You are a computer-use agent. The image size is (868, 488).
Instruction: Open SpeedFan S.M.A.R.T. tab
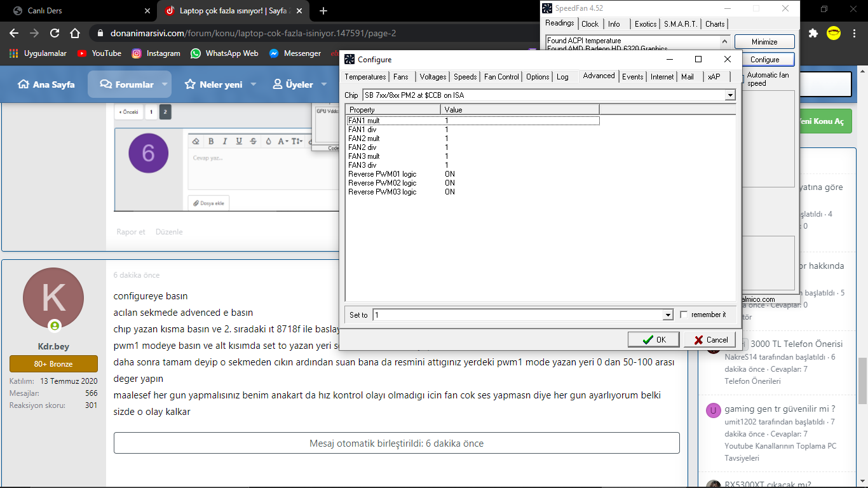pos(681,24)
